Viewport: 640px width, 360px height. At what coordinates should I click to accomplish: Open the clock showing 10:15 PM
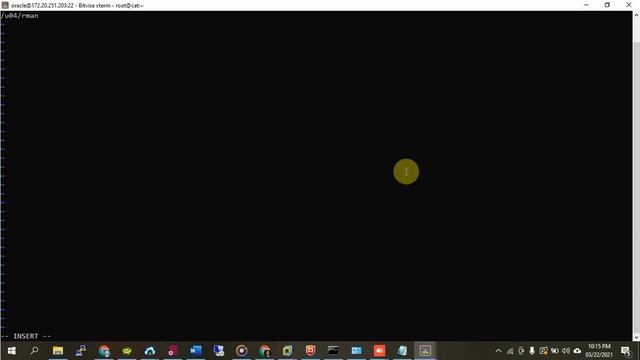coord(599,351)
